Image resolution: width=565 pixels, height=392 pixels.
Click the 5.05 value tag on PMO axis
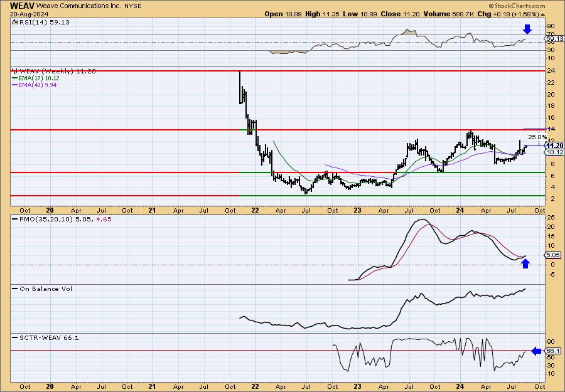tap(554, 255)
